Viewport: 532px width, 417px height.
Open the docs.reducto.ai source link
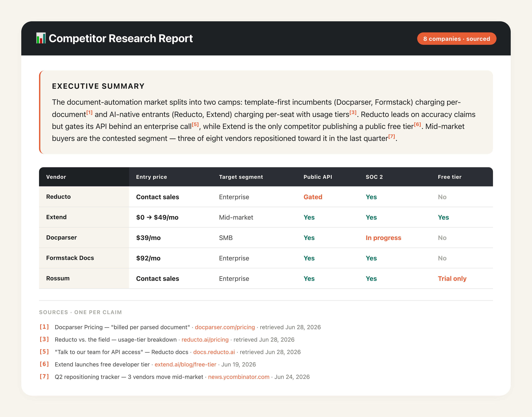[x=214, y=352]
